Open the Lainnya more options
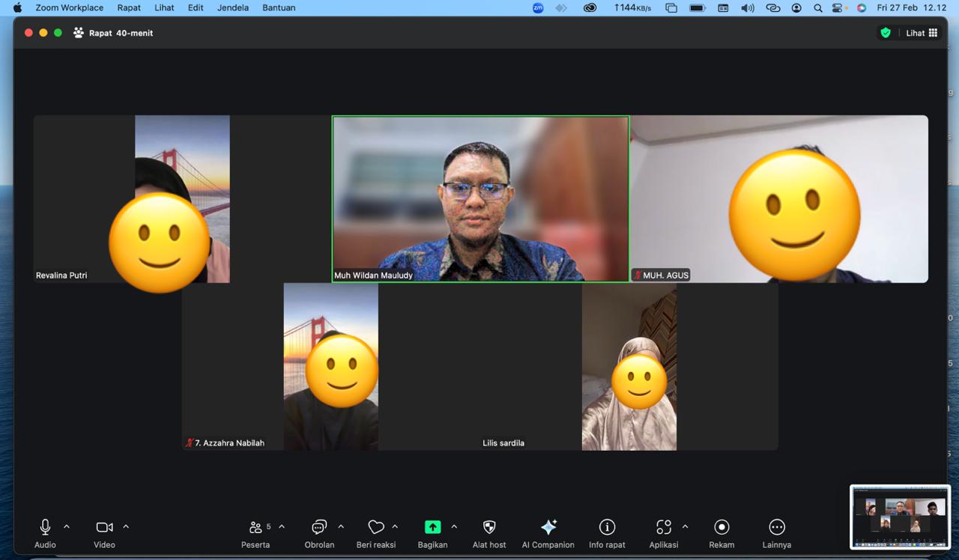Viewport: 959px width, 560px height. pos(777,528)
